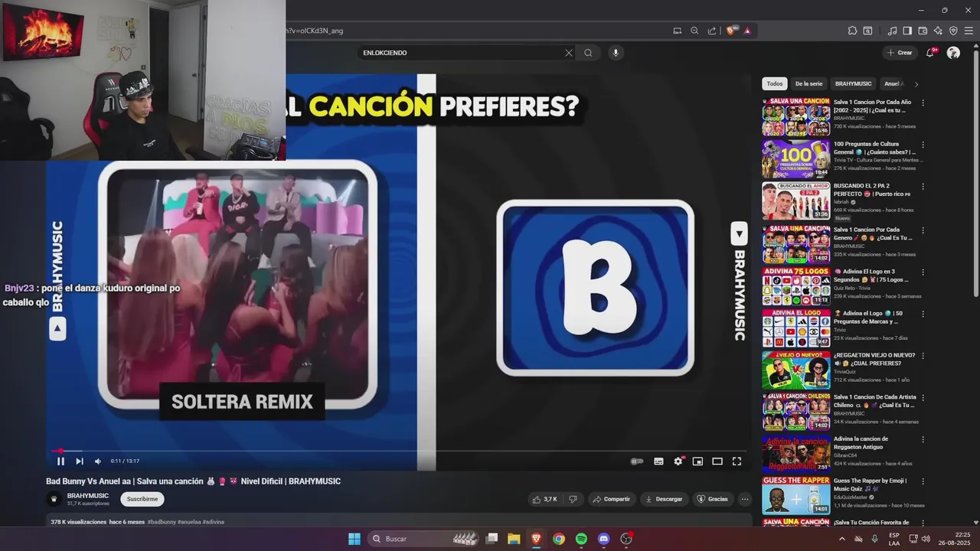
Task: Open the Brave hamburger main menu
Action: (x=969, y=31)
